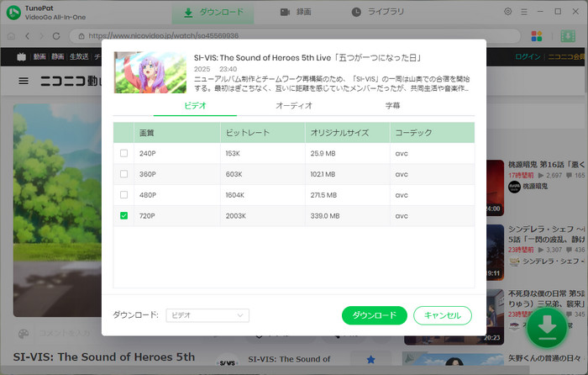Navigate back with the left arrow
The height and width of the screenshot is (375, 588).
point(27,36)
